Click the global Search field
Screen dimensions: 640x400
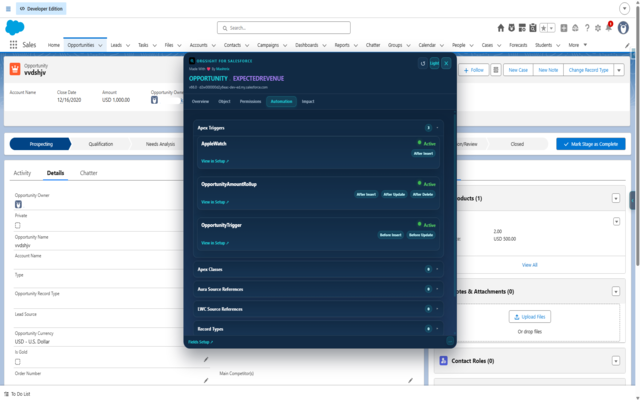284,28
